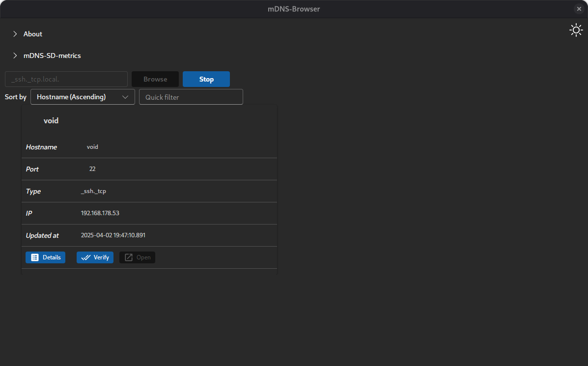Click the _ssh._tcp.local. service type field
Image resolution: width=588 pixels, height=366 pixels.
pyautogui.click(x=66, y=79)
